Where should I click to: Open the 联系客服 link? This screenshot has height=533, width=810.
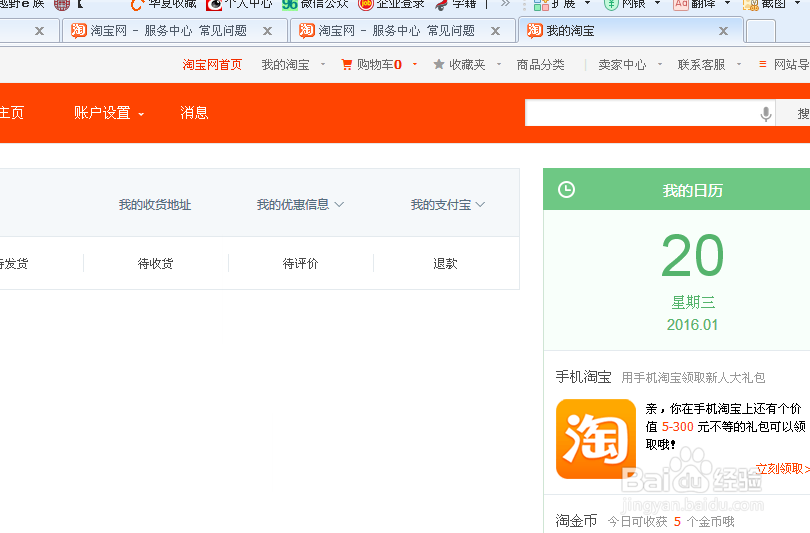[x=702, y=65]
